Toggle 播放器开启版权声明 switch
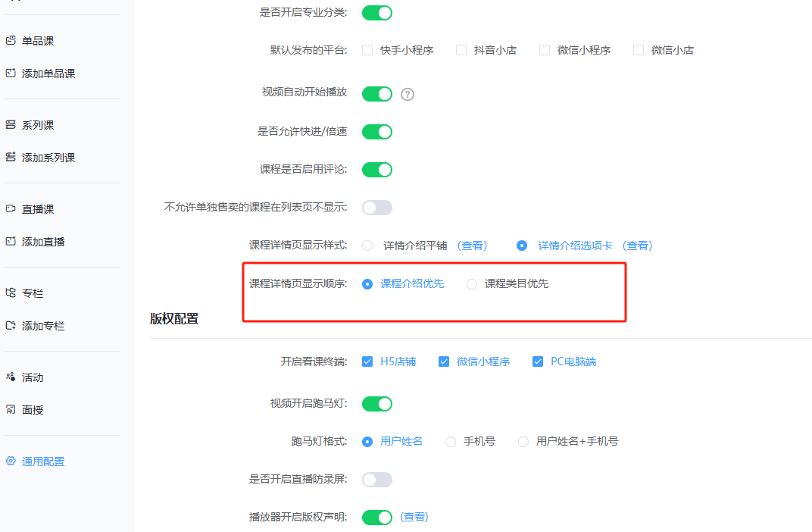 [x=377, y=517]
